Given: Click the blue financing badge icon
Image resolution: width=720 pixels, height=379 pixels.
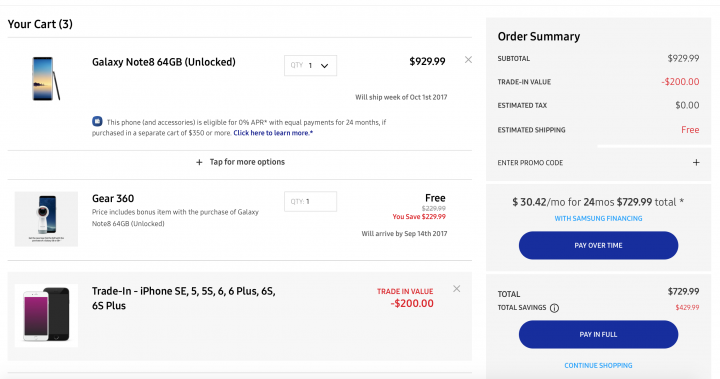Looking at the screenshot, I should [97, 121].
